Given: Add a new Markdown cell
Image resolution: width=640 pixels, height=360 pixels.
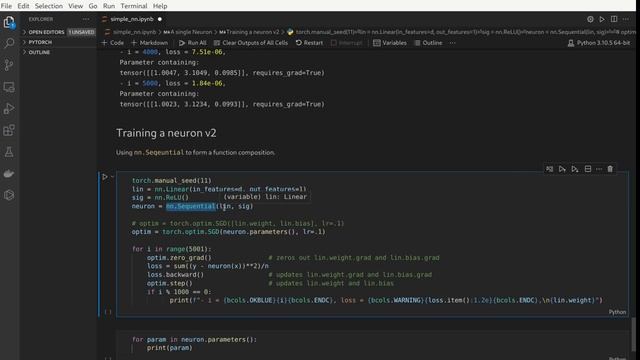Looking at the screenshot, I should coord(149,43).
